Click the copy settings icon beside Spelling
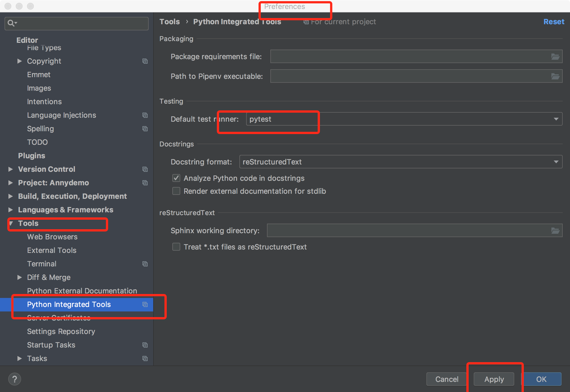570x392 pixels. [145, 129]
